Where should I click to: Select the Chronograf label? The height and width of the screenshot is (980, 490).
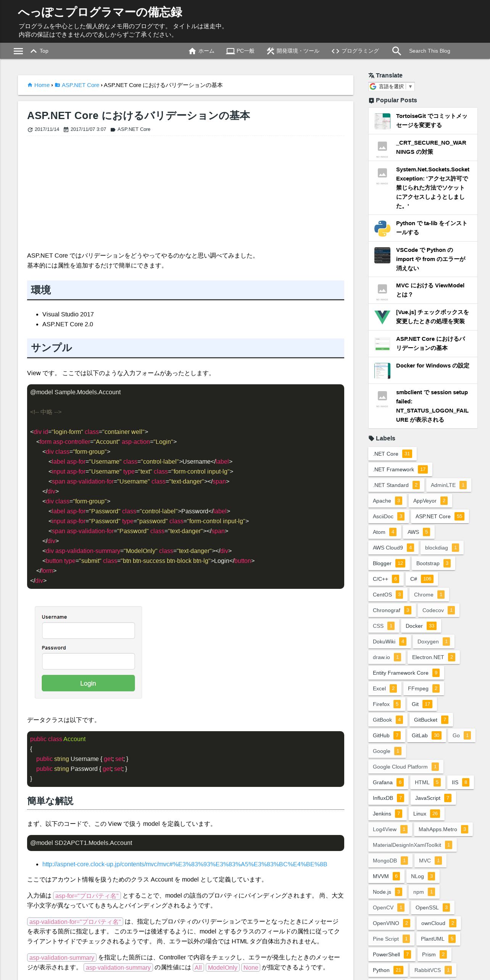392,610
